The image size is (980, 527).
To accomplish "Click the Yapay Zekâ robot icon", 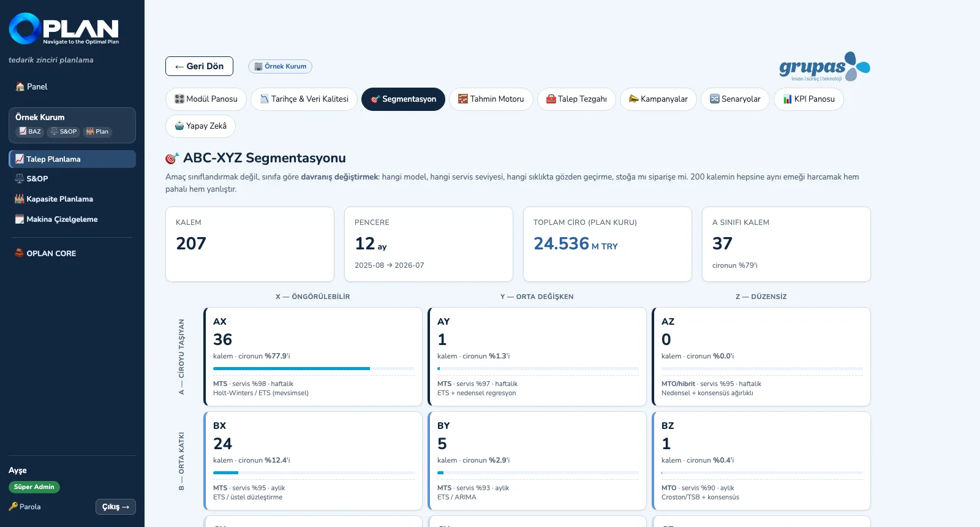I will [x=179, y=126].
